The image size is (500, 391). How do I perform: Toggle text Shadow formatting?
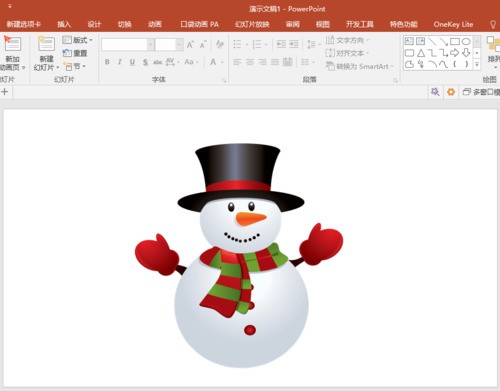click(x=145, y=62)
